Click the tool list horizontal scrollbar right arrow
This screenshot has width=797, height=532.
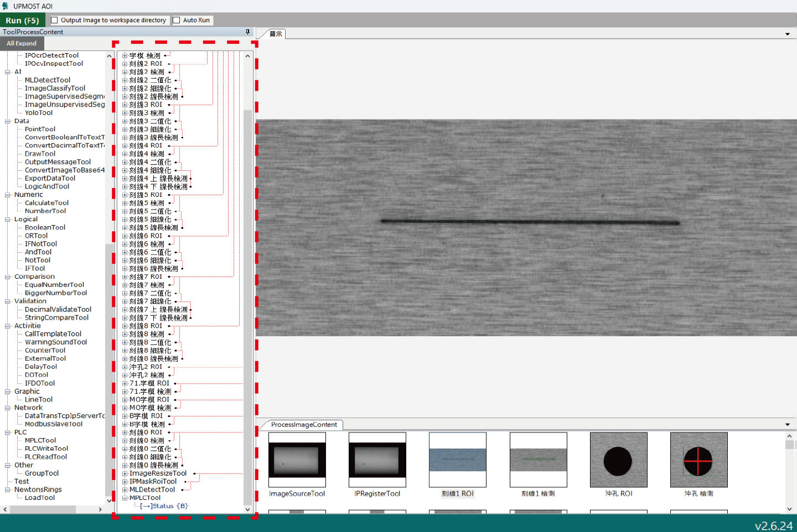100,509
